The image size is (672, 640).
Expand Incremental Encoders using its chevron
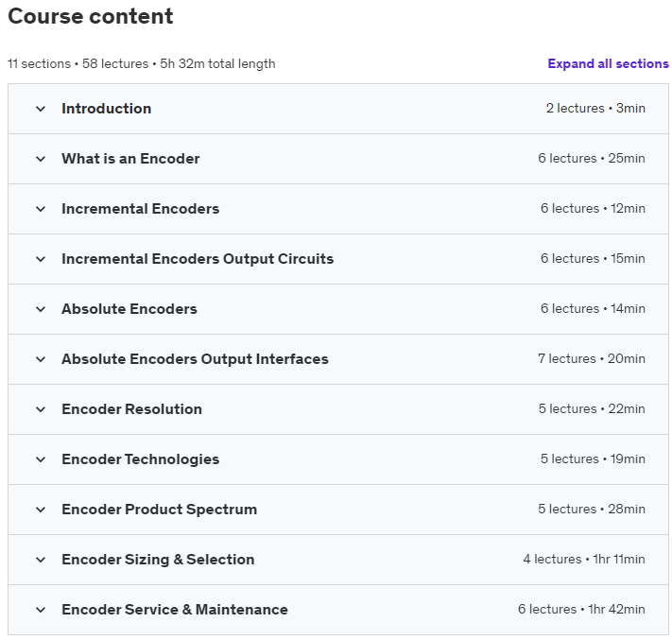click(x=41, y=209)
